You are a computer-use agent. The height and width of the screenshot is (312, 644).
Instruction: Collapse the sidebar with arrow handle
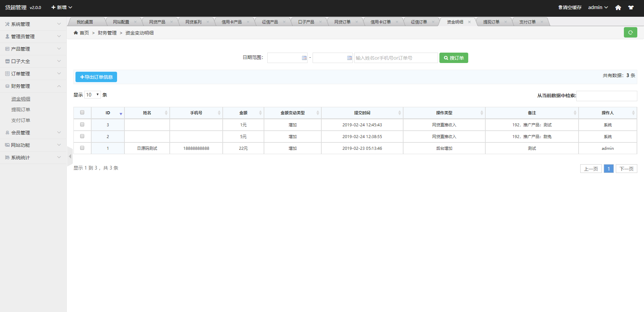70,157
